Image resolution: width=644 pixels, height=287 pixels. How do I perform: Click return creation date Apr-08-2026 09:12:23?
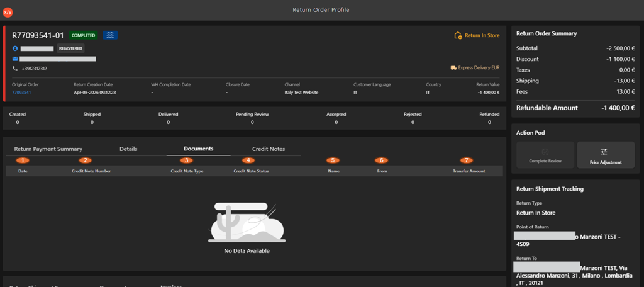(x=95, y=92)
